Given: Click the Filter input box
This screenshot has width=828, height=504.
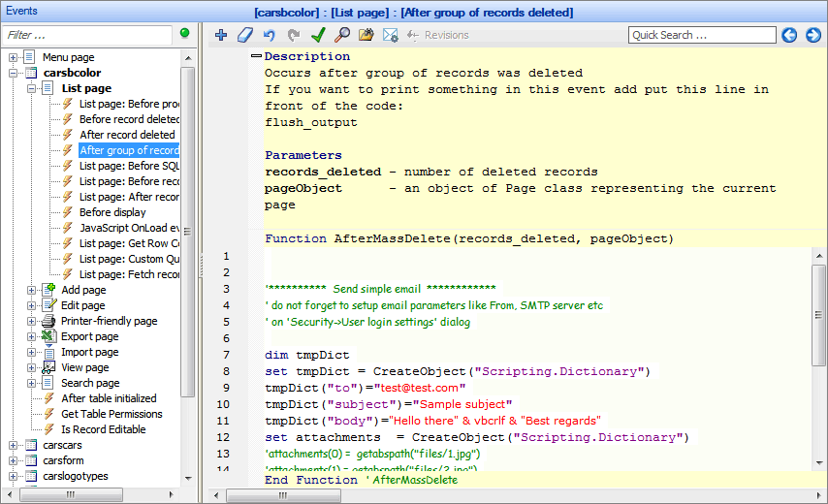Looking at the screenshot, I should click(x=87, y=35).
